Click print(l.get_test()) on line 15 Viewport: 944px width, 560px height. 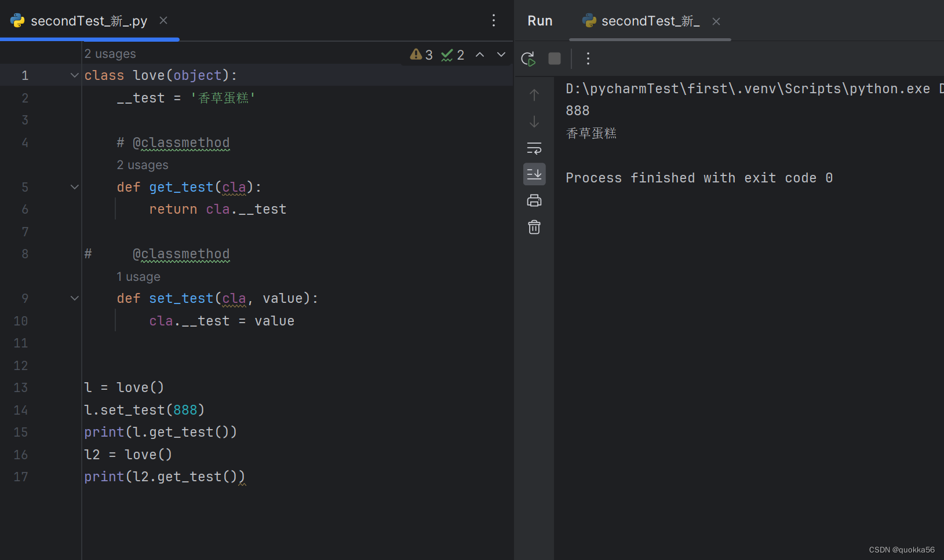(161, 432)
